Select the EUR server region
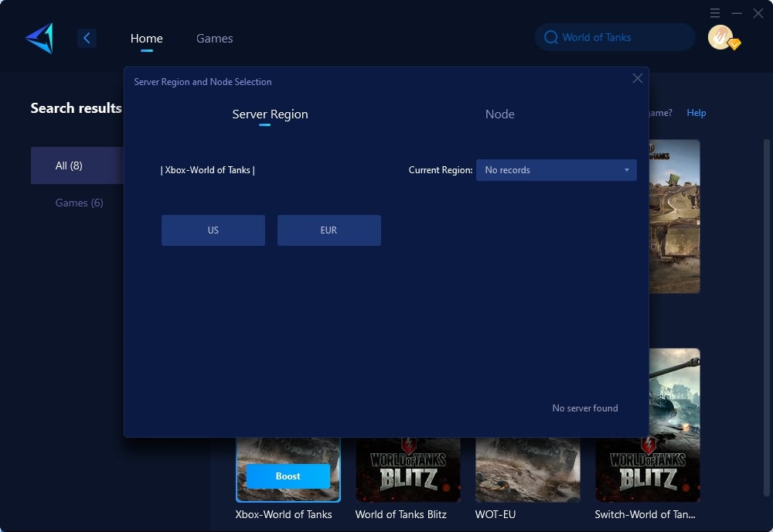773x532 pixels. 329,230
